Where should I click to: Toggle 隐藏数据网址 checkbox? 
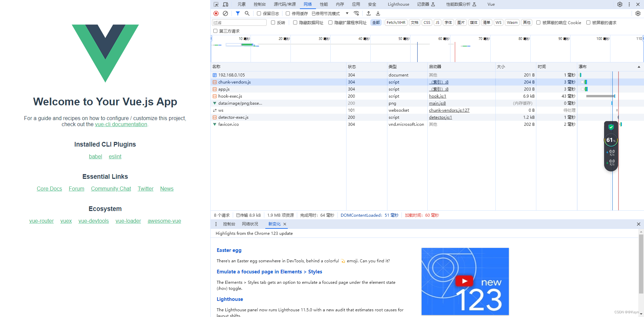coord(295,22)
